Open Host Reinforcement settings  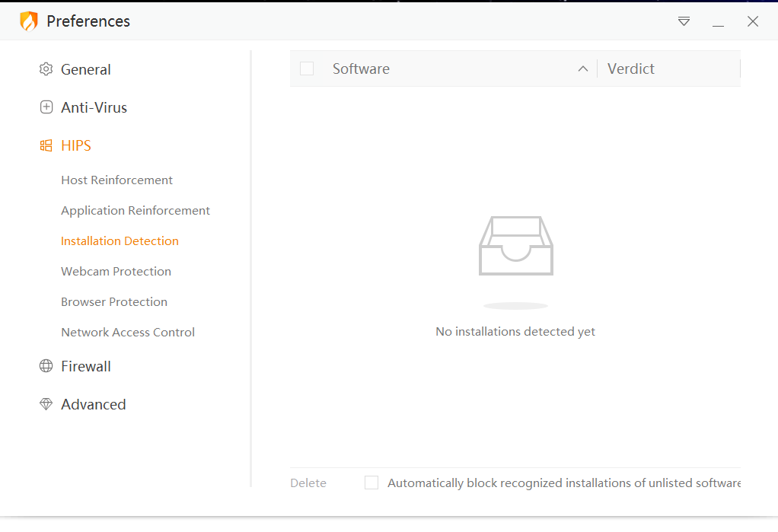(116, 180)
